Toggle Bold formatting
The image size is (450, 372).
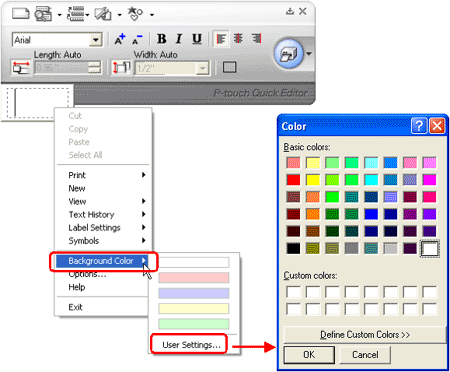tap(162, 39)
